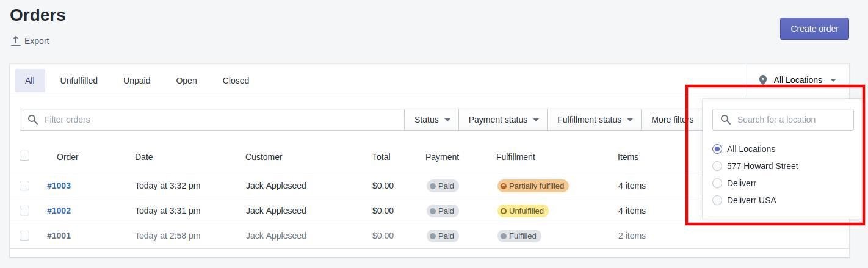Open the Fulfillment status dropdown

pos(595,120)
